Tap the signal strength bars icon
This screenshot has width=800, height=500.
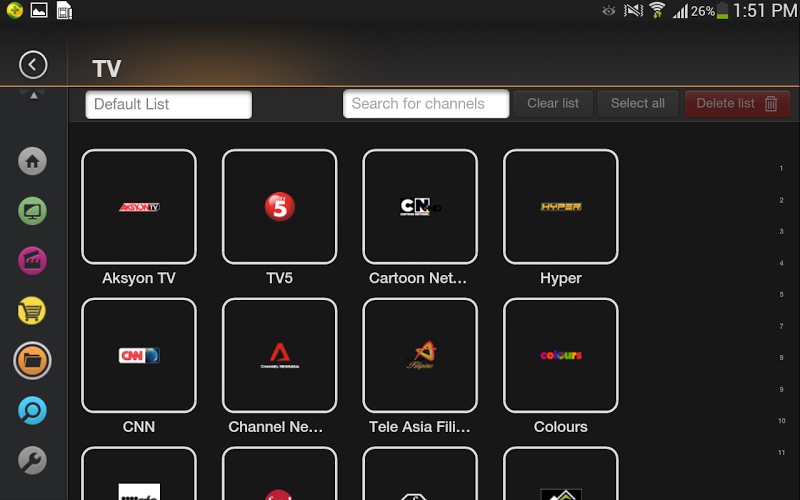[x=680, y=11]
